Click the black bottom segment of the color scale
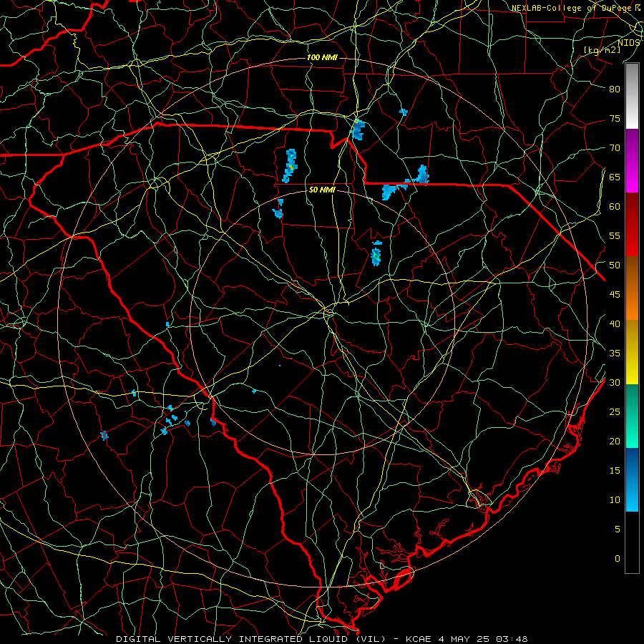The width and height of the screenshot is (644, 644). [632, 542]
